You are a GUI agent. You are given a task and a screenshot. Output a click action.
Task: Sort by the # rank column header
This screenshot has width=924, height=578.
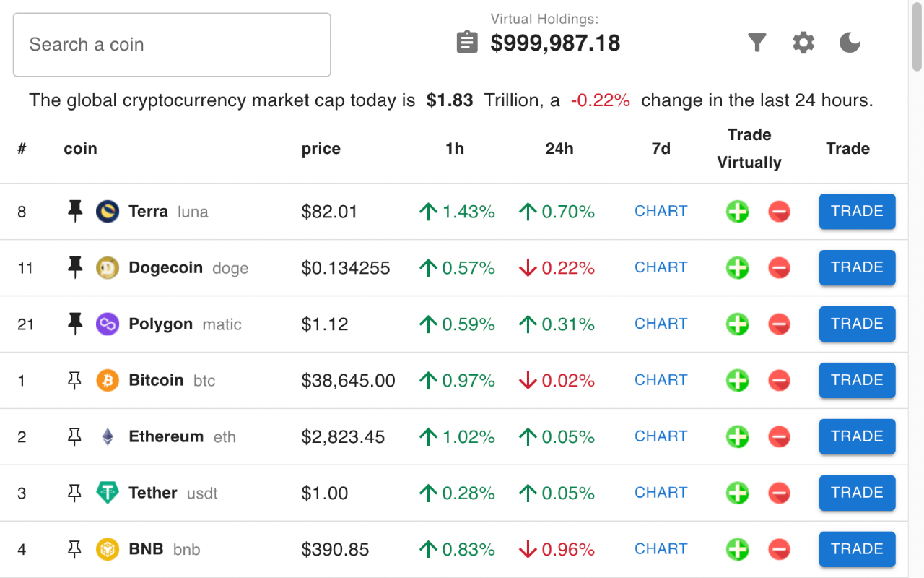pos(22,149)
